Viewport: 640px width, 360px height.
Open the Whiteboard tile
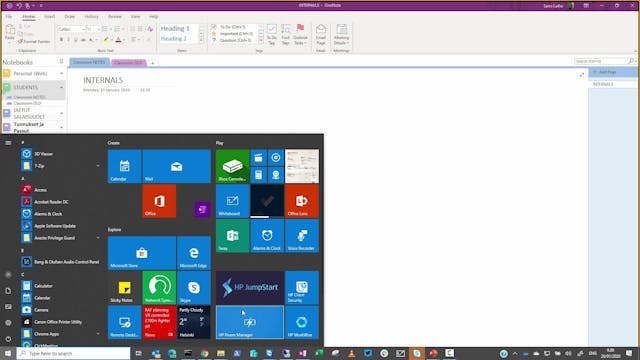click(232, 201)
